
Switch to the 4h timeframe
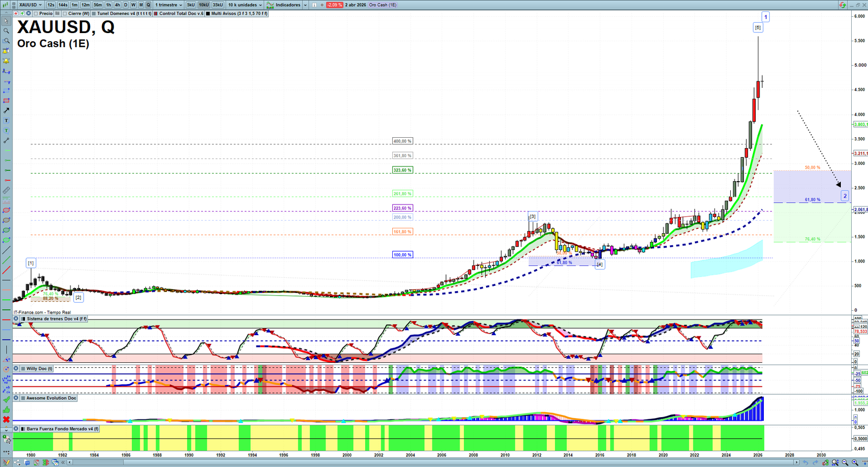coord(117,5)
